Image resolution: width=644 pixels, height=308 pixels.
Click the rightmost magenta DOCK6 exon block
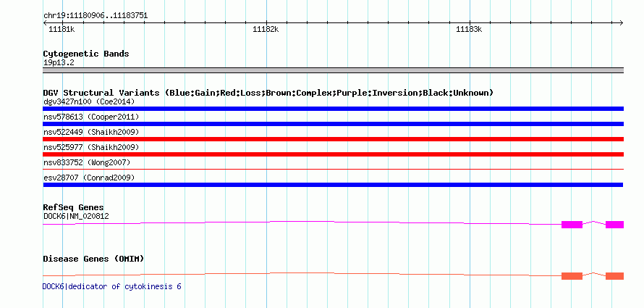pos(615,225)
